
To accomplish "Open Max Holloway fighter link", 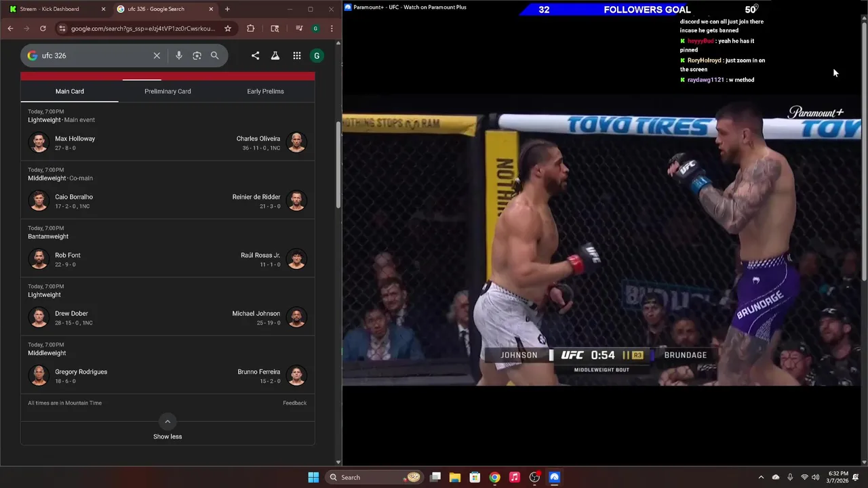I will [x=75, y=138].
